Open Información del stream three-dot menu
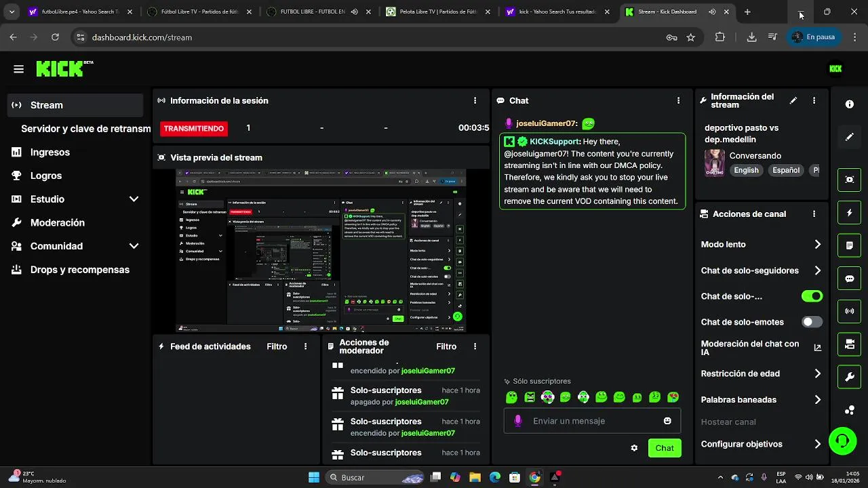Screen dimensions: 868x488 tap(814, 100)
